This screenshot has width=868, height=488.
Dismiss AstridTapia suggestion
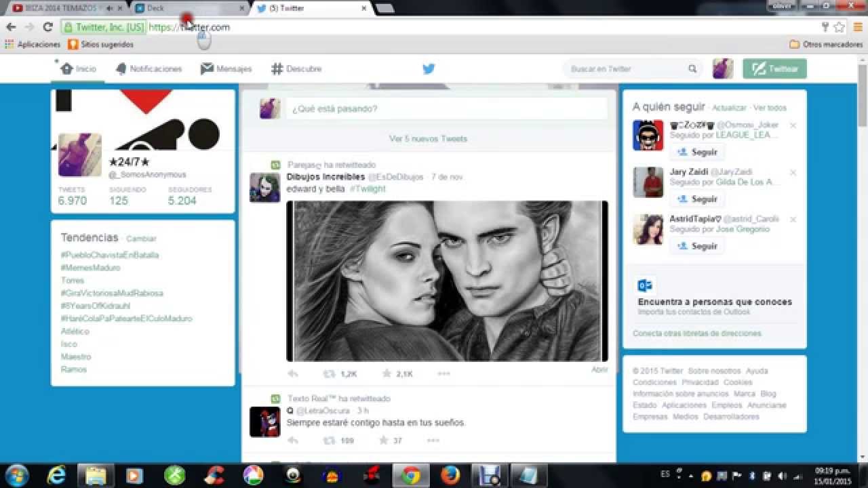[793, 220]
